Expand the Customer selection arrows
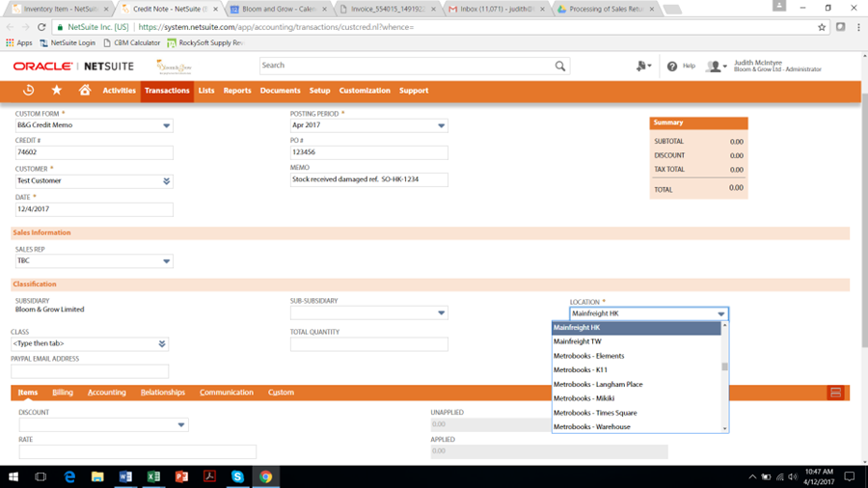 click(x=166, y=181)
